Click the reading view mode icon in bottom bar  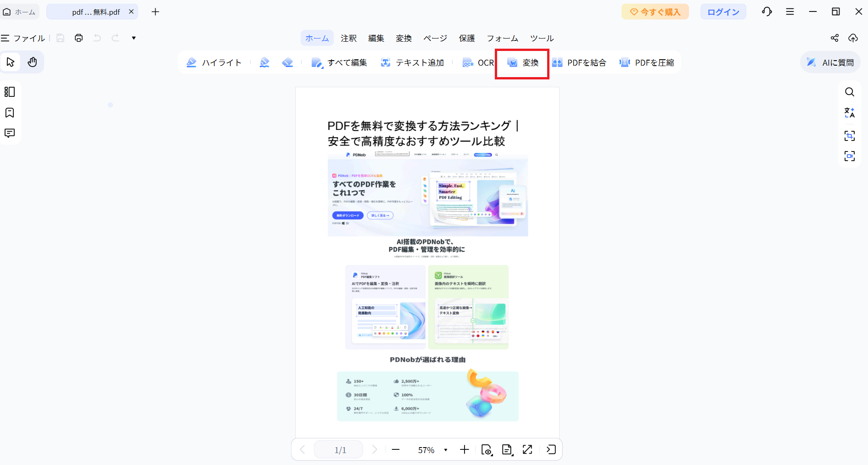tap(487, 450)
